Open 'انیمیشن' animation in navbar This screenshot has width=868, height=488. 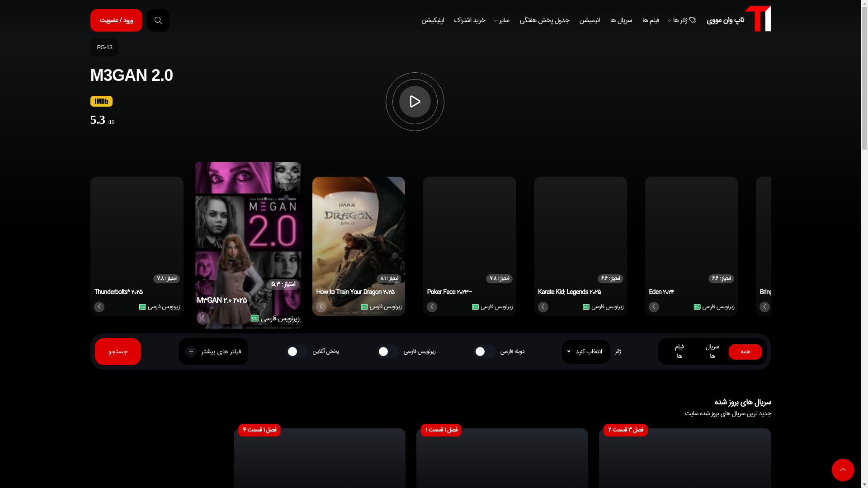[x=590, y=20]
